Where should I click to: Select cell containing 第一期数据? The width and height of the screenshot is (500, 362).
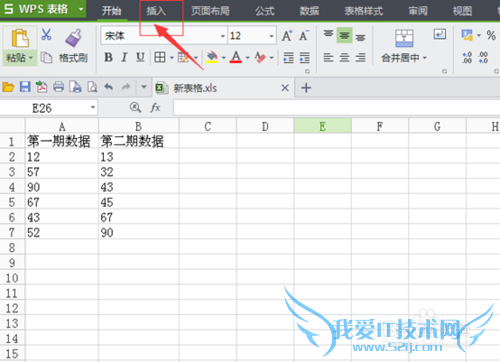tap(62, 141)
